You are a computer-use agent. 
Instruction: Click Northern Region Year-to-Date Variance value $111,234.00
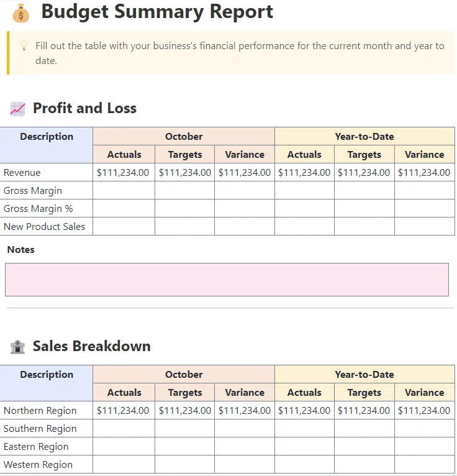click(424, 411)
